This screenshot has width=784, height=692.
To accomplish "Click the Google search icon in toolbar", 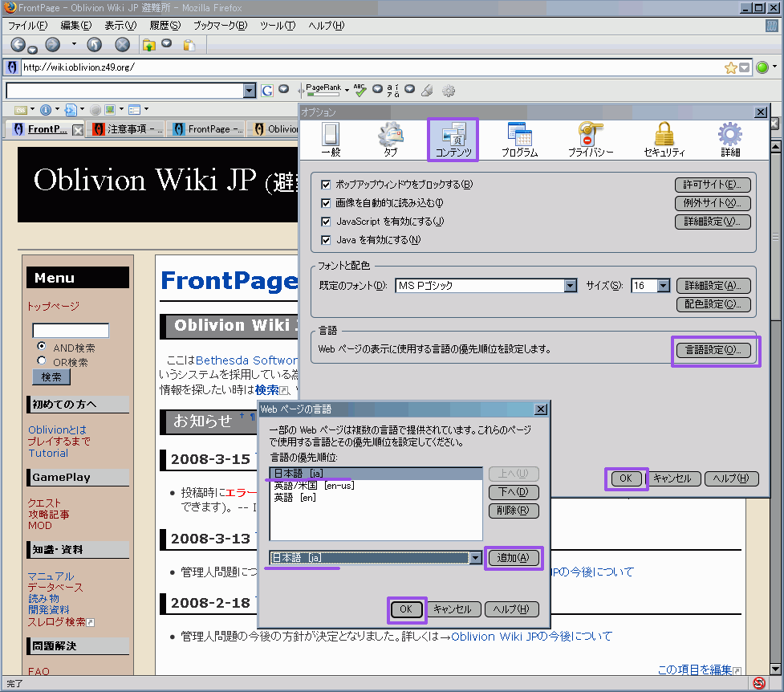I will [x=266, y=90].
